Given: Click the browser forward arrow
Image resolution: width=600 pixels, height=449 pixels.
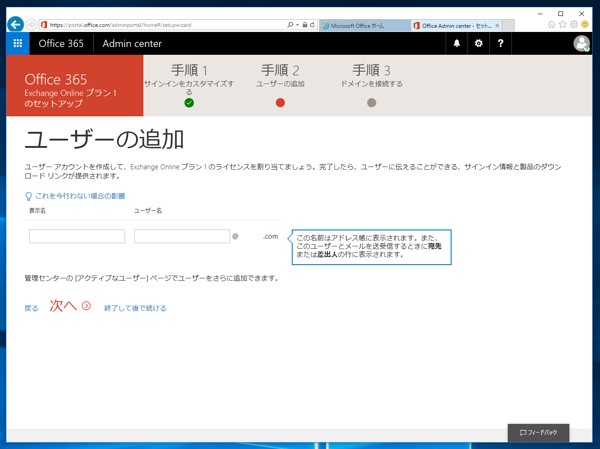Looking at the screenshot, I should (31, 25).
